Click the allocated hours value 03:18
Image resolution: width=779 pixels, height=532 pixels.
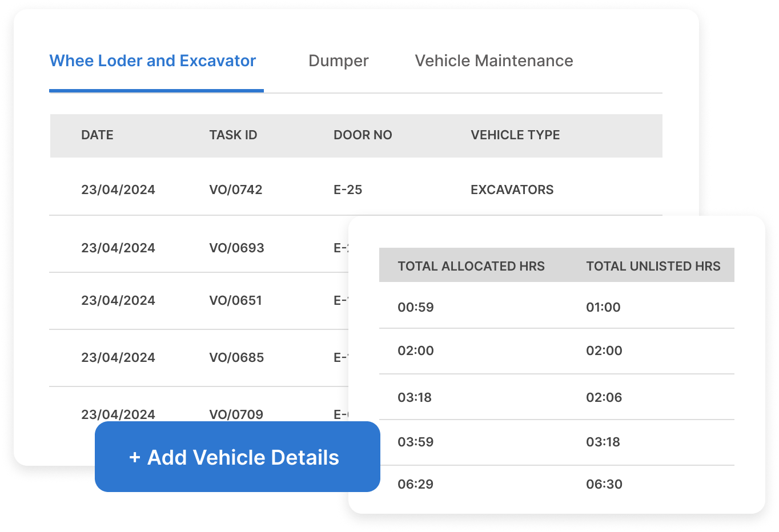coord(415,397)
